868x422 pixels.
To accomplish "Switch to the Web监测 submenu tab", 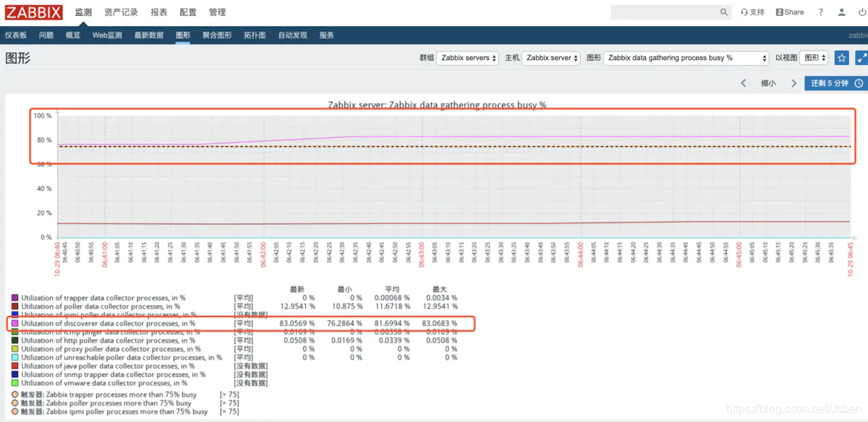I will 107,35.
